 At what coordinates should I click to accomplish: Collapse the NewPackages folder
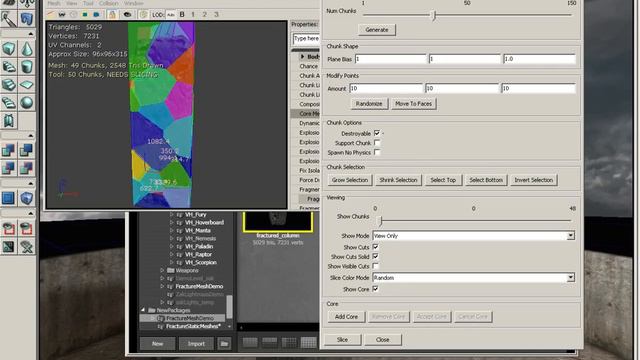click(x=143, y=310)
